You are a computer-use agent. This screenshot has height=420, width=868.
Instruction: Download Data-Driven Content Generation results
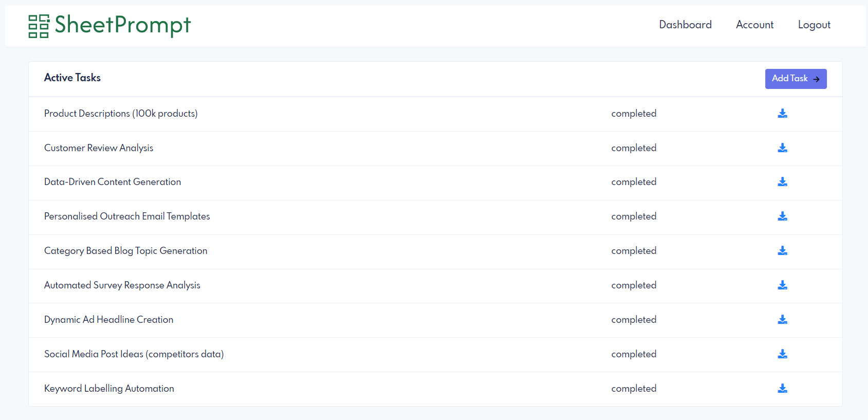782,182
